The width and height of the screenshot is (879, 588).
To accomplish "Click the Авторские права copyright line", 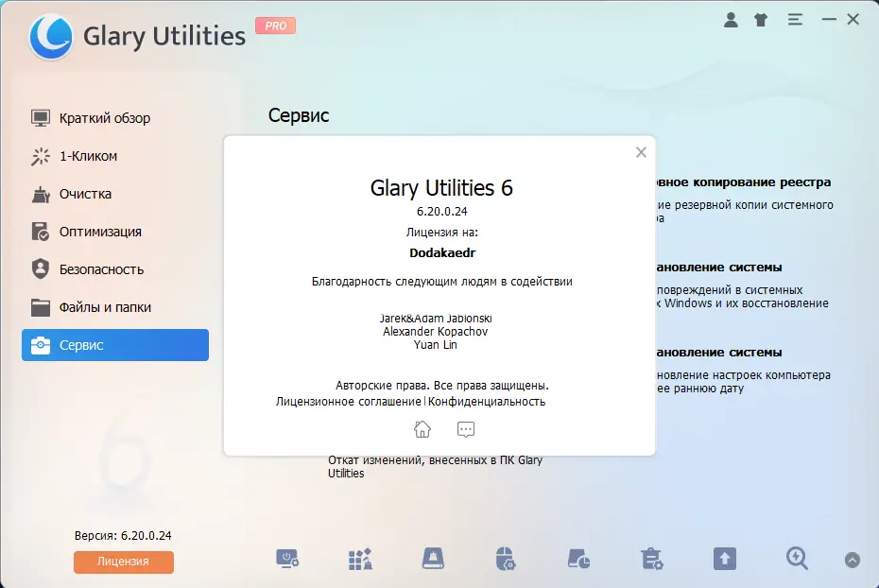I will pyautogui.click(x=441, y=386).
